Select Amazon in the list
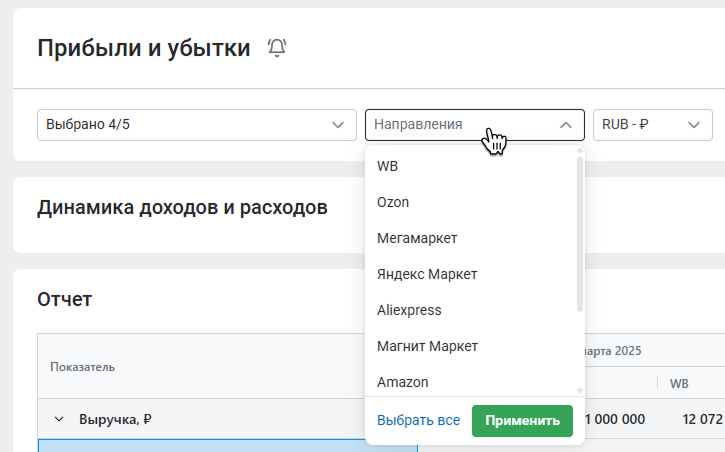Viewport: 725px width, 452px height. 471,382
